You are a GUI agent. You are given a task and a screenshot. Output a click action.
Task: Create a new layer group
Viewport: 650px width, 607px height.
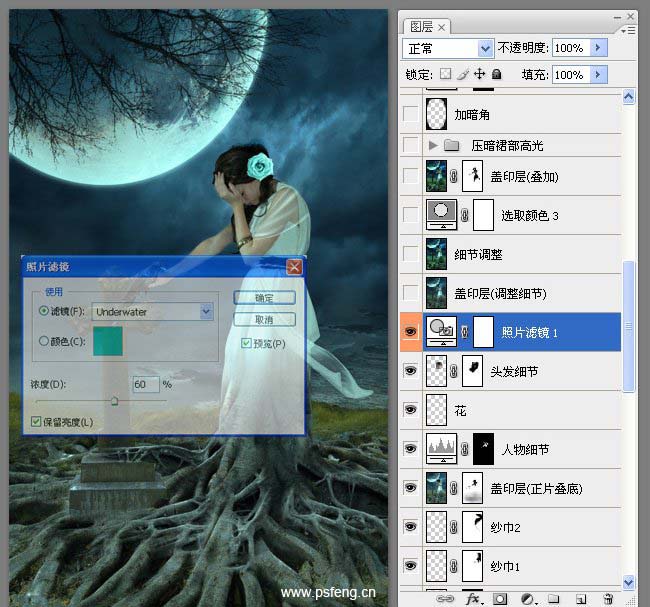[554, 599]
